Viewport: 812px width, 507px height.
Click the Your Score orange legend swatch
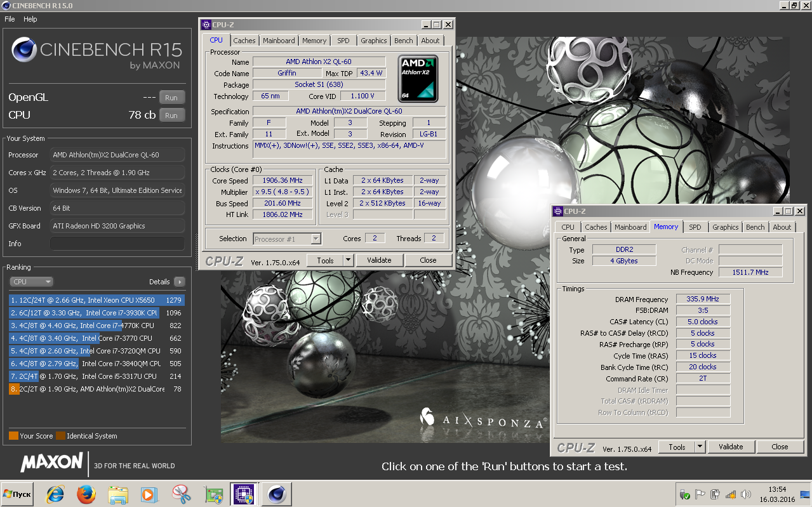click(13, 436)
